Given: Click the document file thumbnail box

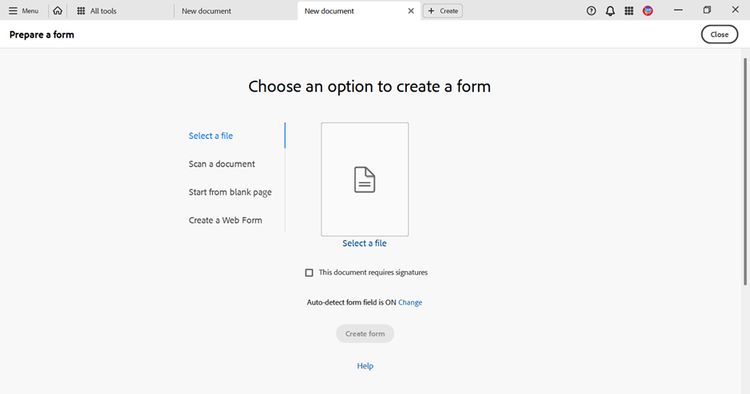Looking at the screenshot, I should point(365,179).
